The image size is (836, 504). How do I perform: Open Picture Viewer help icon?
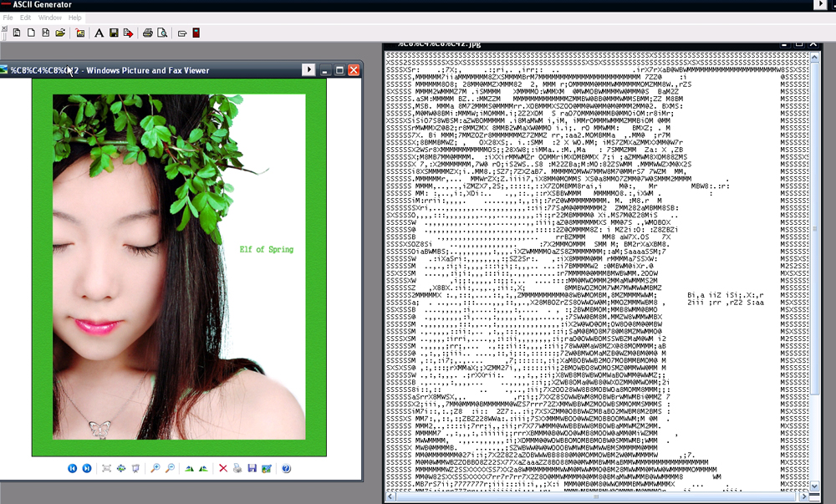[286, 469]
